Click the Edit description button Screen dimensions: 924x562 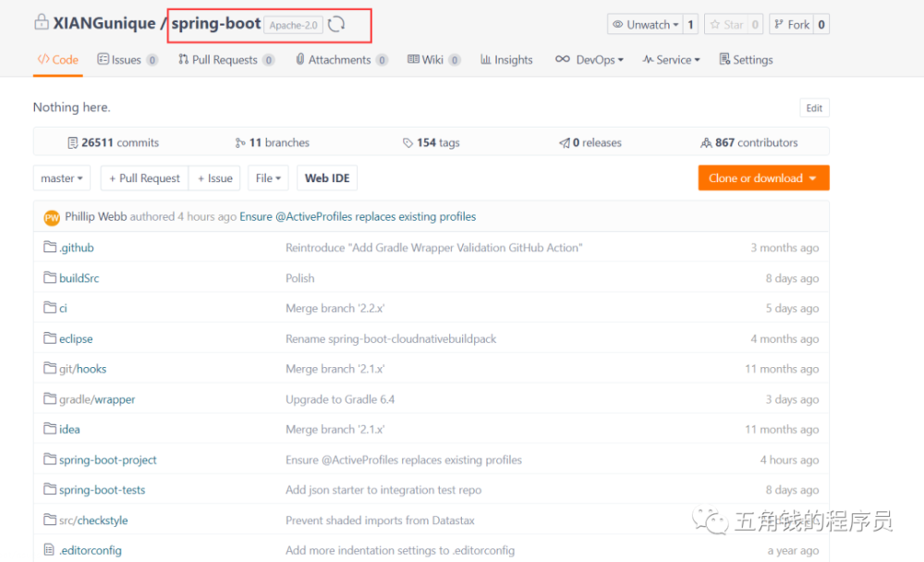[x=814, y=108]
